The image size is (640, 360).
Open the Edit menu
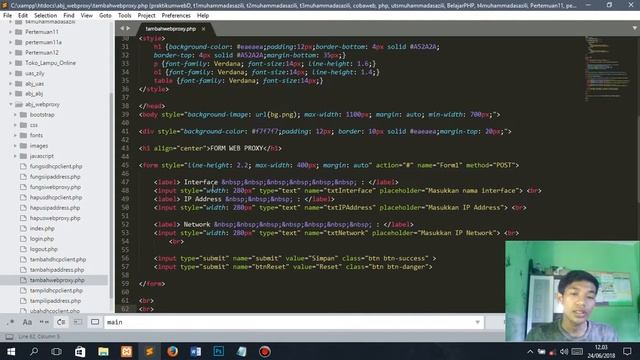[x=23, y=15]
